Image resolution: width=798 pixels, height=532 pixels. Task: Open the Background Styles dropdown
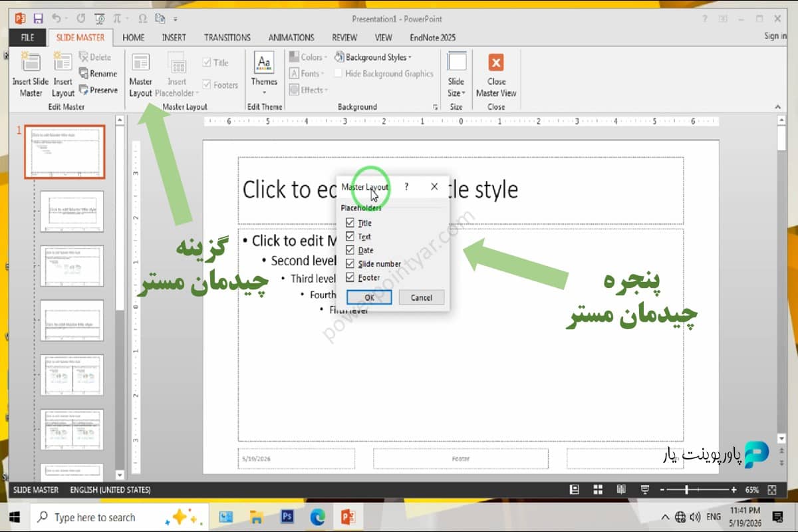click(373, 57)
